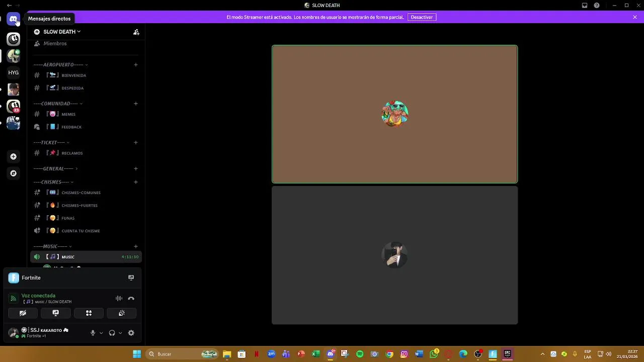Collapse the COMUNIDAD category
This screenshot has width=644, height=362.
click(x=58, y=104)
